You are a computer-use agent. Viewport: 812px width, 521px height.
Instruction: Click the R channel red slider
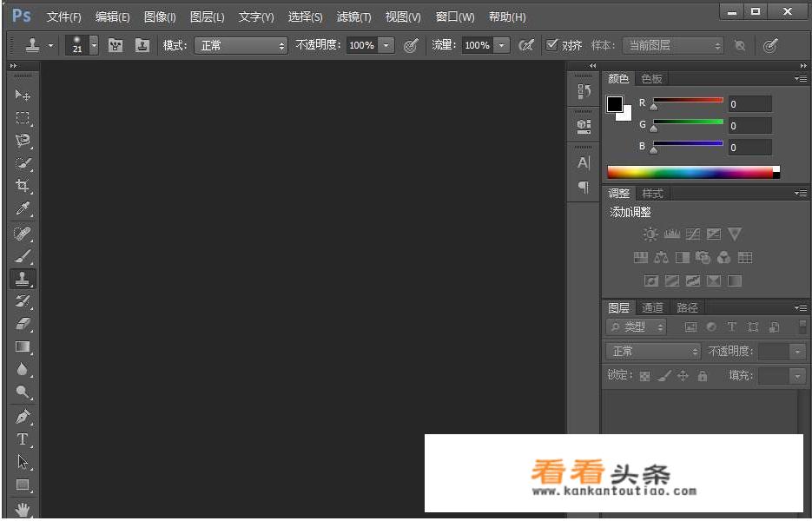(x=688, y=100)
